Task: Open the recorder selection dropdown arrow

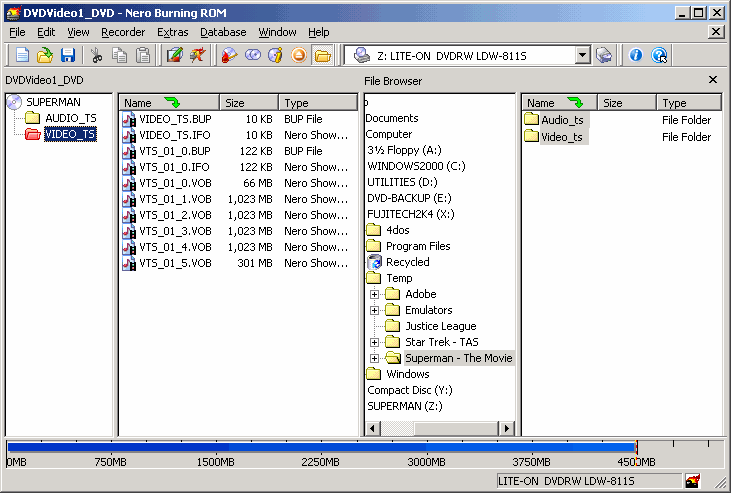Action: click(582, 56)
